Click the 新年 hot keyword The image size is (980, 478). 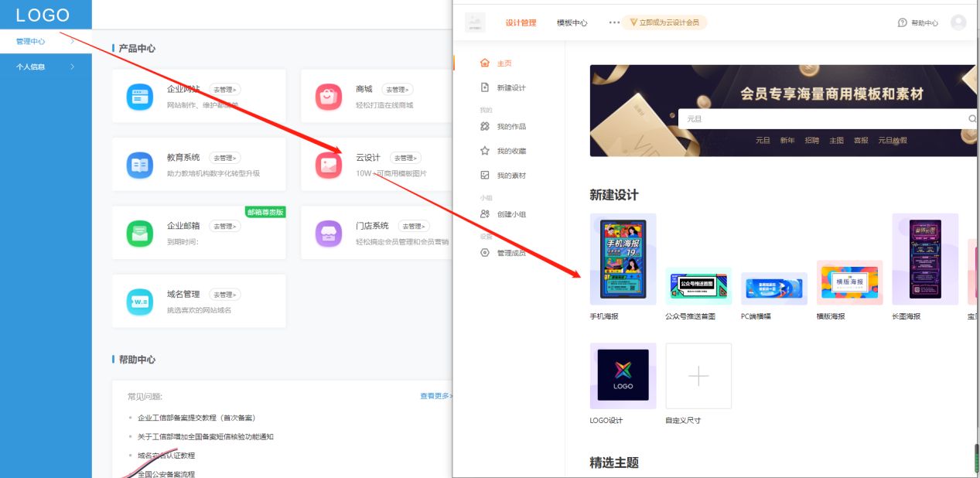point(787,141)
